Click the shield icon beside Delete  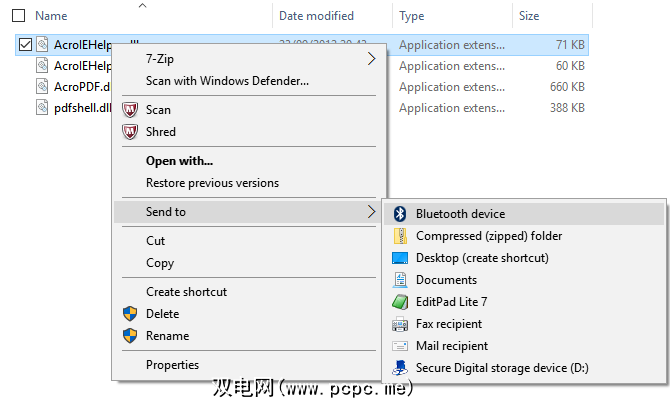(x=129, y=314)
